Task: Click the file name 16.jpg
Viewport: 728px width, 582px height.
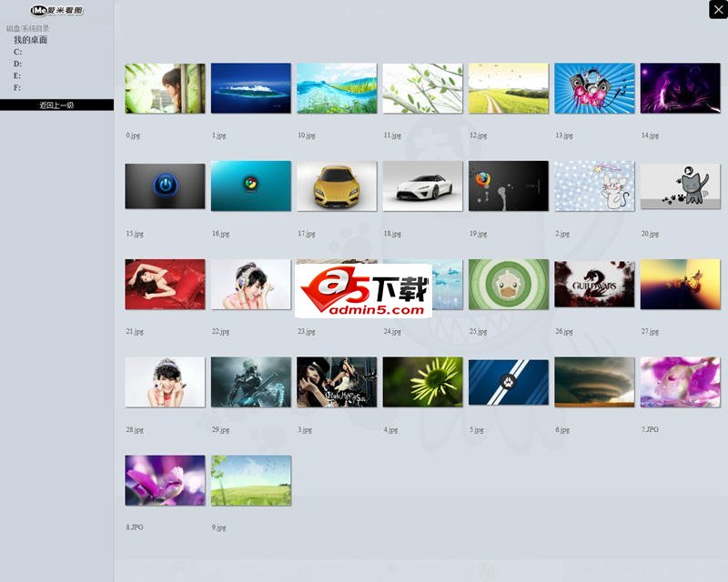Action: coord(220,234)
